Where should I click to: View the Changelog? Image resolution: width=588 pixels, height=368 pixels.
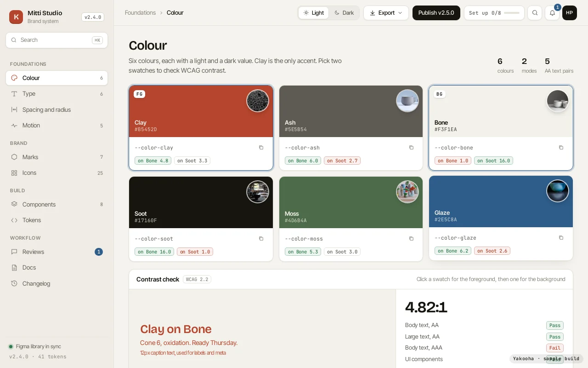pos(57,283)
